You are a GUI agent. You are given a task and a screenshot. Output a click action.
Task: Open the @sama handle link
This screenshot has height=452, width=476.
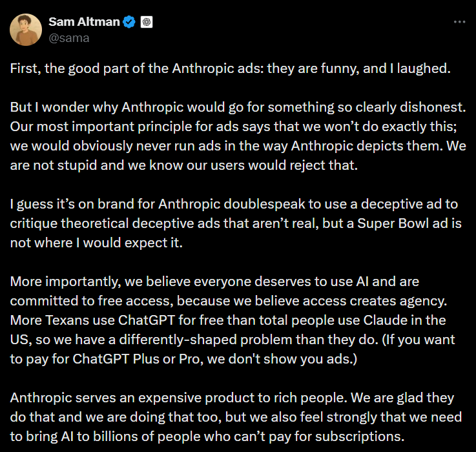click(x=69, y=37)
